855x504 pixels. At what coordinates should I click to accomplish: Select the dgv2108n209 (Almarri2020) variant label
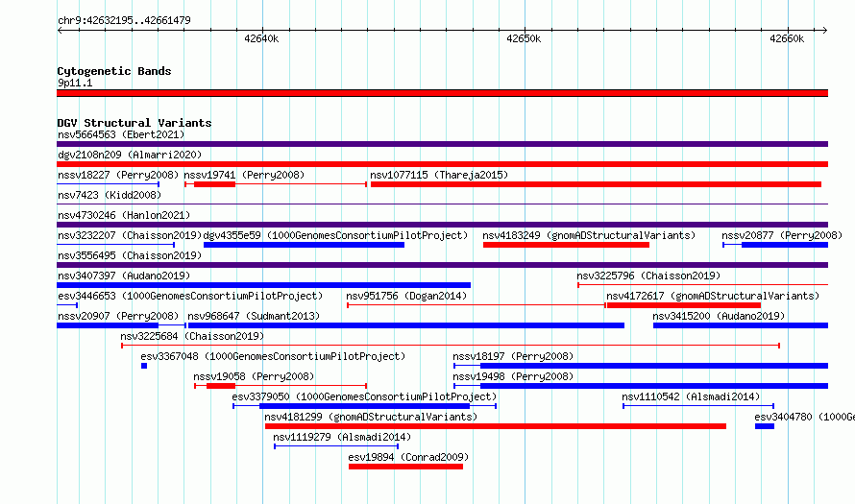coord(130,155)
